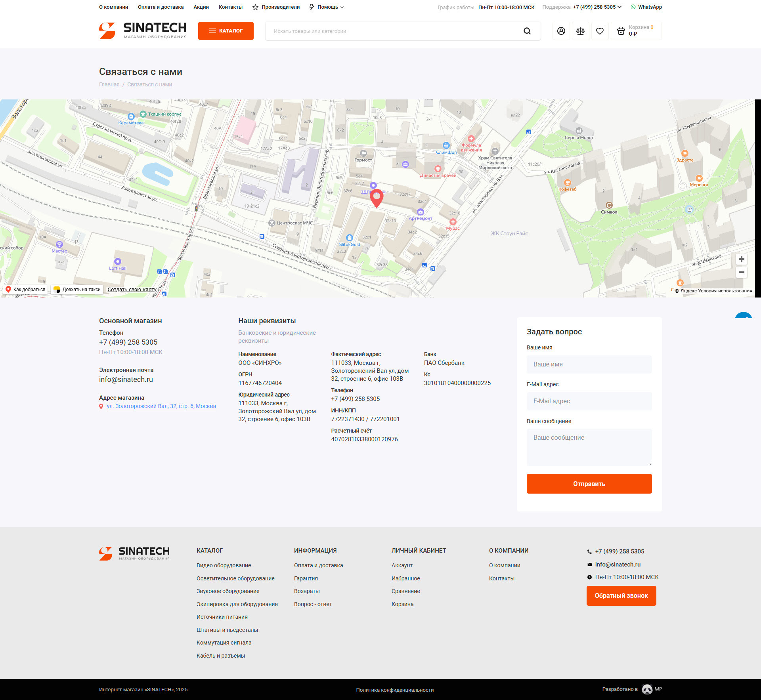761x700 pixels.
Task: Click the Кофетаб map marker
Action: 568,183
